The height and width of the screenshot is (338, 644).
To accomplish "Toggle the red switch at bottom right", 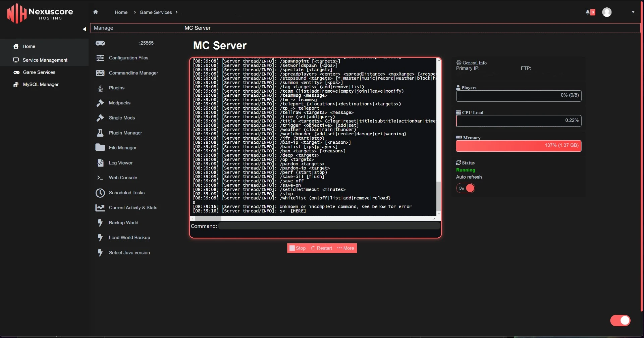I will coord(620,321).
